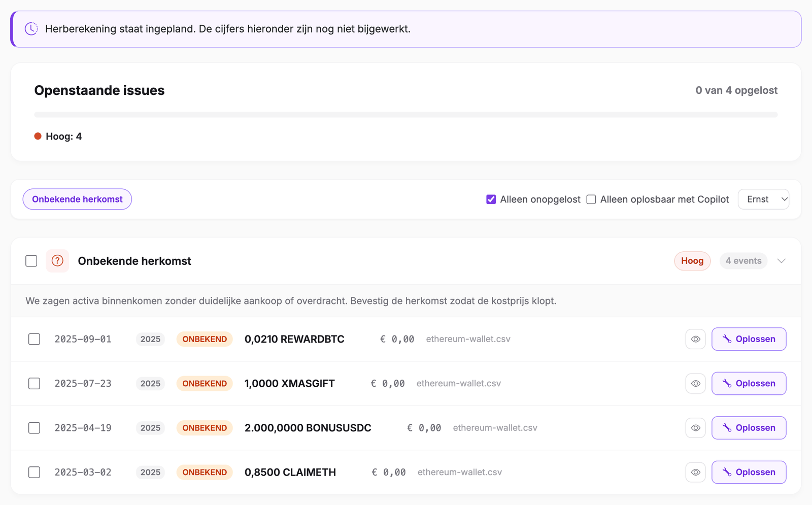This screenshot has width=812, height=505.
Task: Open the Ernst sort dropdown
Action: 763,199
